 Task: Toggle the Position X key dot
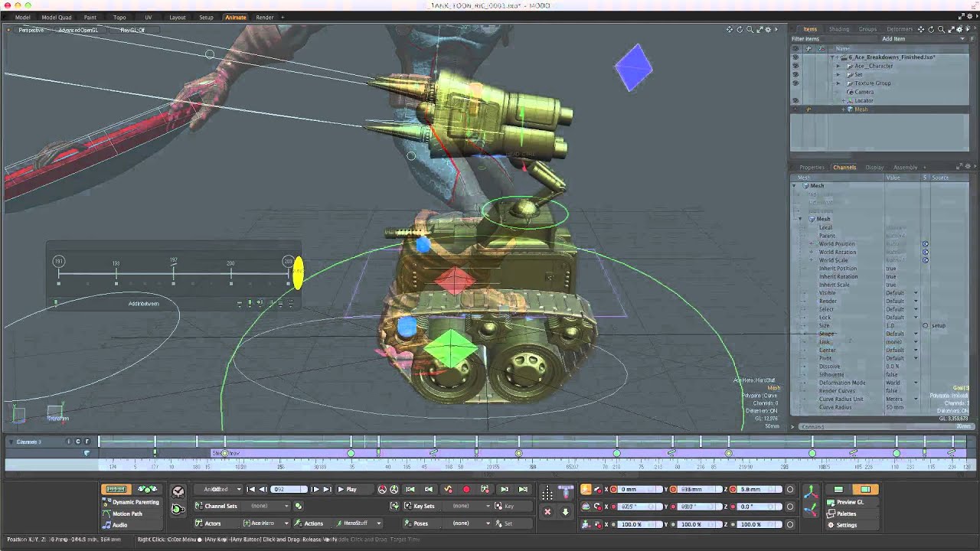coord(613,489)
